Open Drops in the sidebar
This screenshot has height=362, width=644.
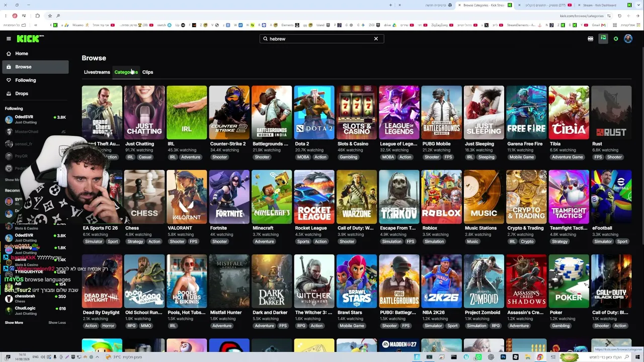coord(35,94)
